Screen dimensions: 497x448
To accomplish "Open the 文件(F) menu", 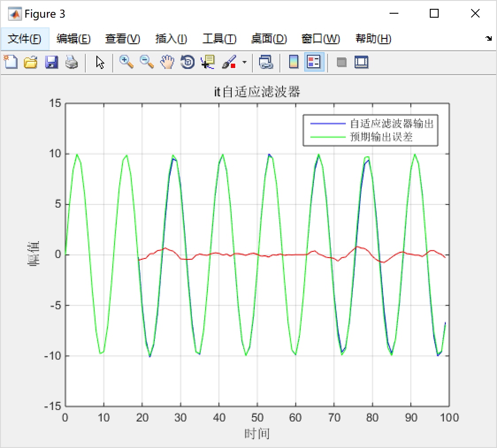I will pos(24,38).
